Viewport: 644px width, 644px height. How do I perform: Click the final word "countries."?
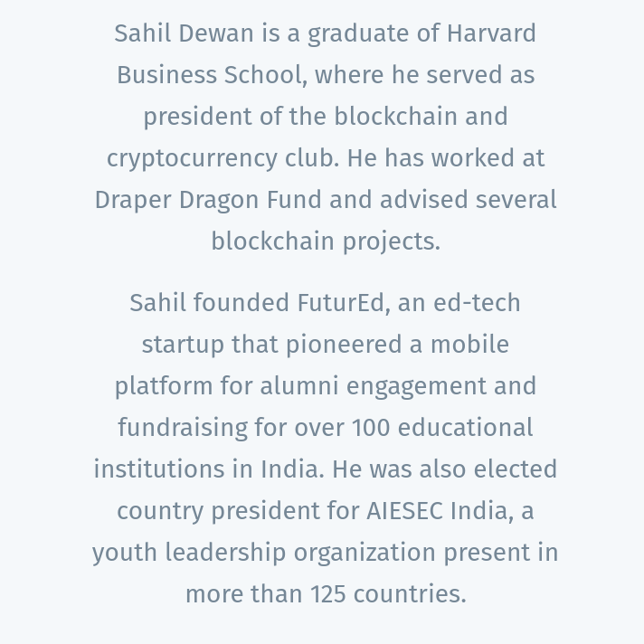[x=410, y=594]
